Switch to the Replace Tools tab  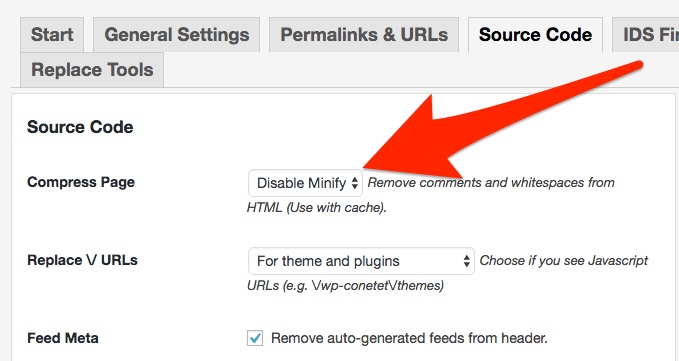point(92,70)
